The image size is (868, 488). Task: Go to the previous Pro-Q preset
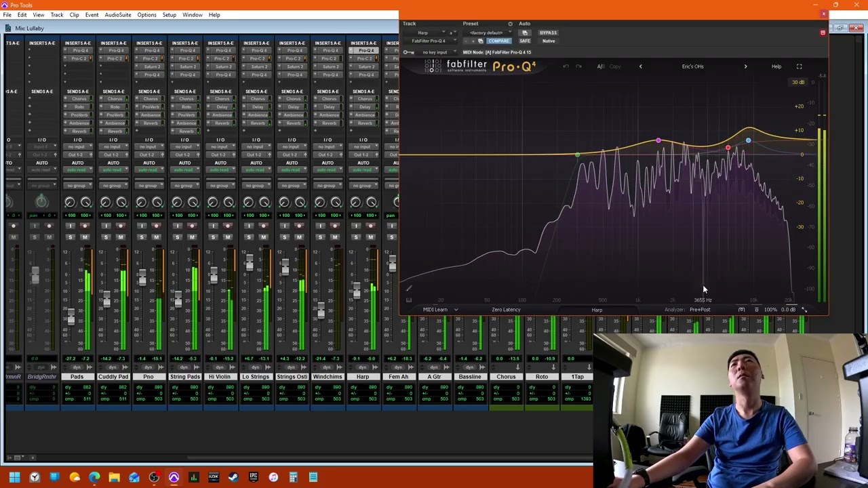click(x=640, y=66)
